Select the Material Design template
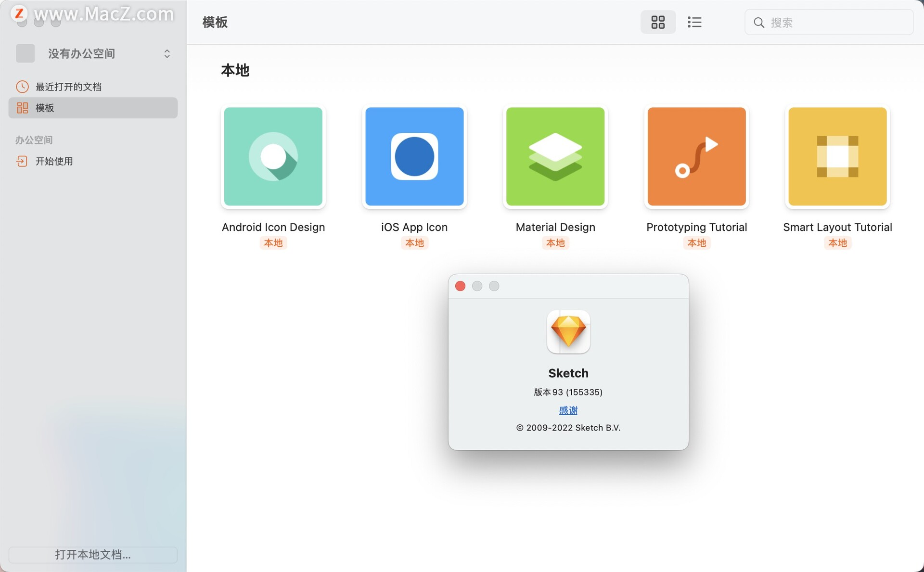 pos(555,157)
